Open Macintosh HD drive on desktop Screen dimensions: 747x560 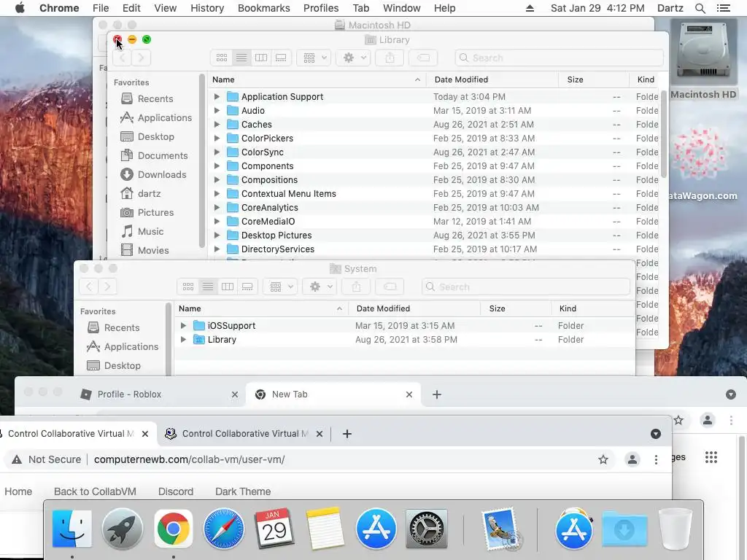[x=703, y=60]
